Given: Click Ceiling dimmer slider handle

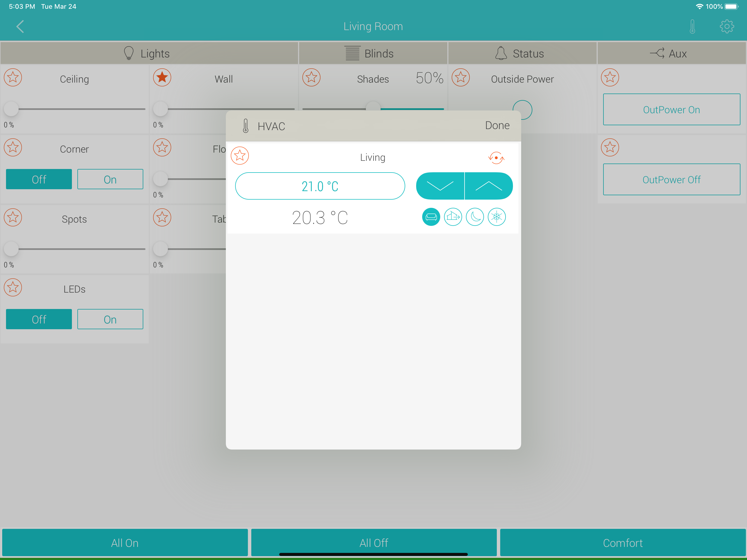Looking at the screenshot, I should tap(11, 109).
